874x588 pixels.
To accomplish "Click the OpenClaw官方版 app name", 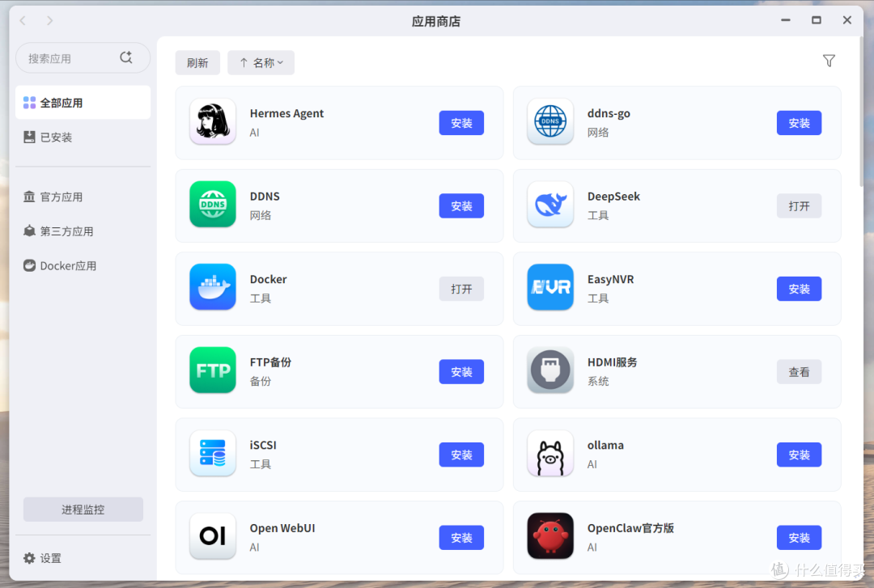I will [630, 528].
